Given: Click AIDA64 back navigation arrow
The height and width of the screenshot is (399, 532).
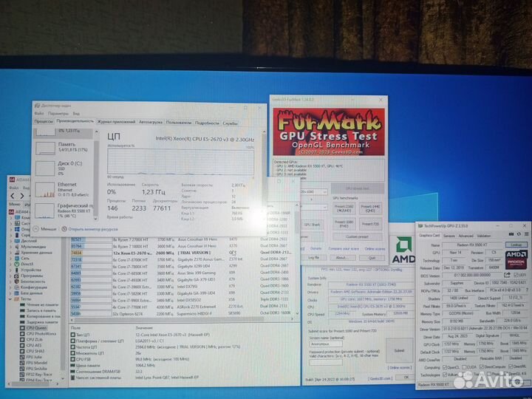Looking at the screenshot, I should point(13,196).
